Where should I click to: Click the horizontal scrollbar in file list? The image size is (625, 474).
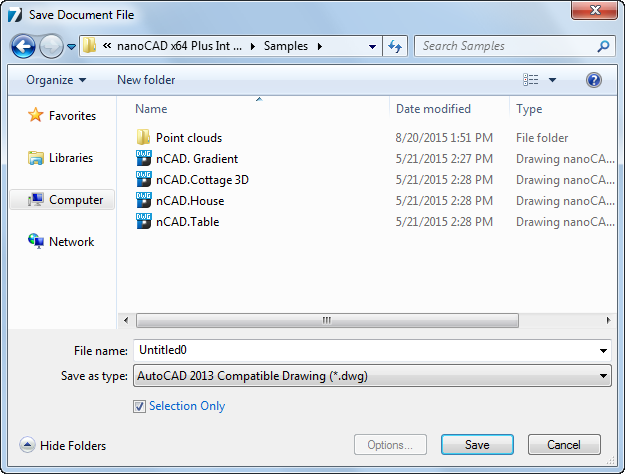[x=327, y=320]
